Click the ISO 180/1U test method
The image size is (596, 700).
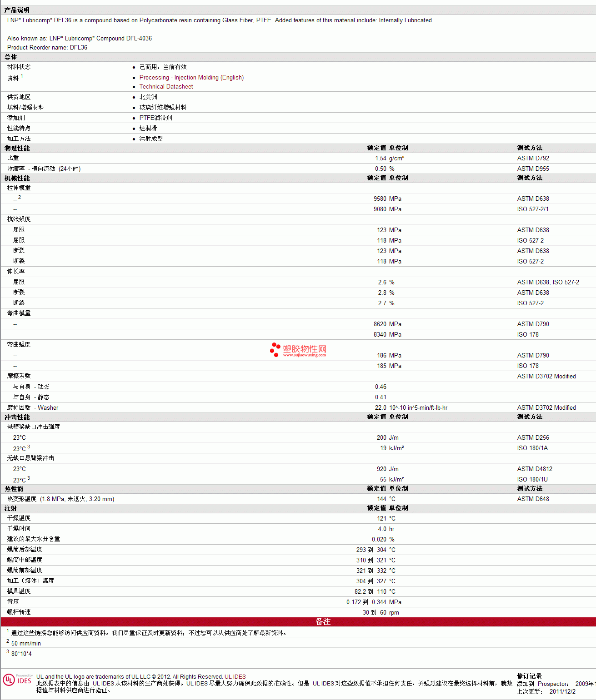click(532, 480)
